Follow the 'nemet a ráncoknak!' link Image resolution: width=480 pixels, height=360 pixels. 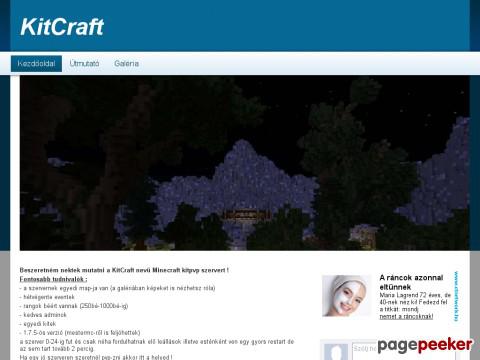[x=406, y=316]
